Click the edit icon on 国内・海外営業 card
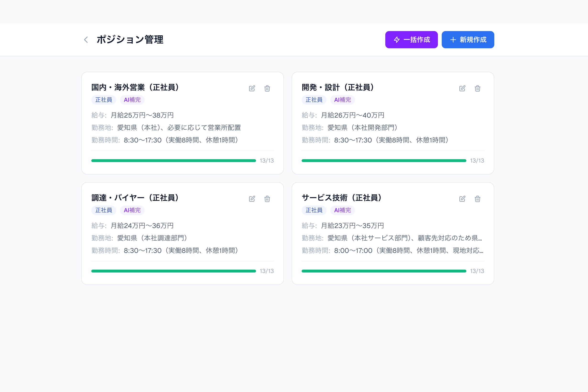The height and width of the screenshot is (392, 588). [252, 88]
